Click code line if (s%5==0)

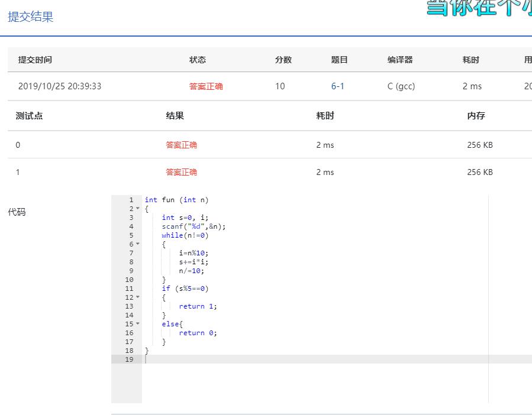click(185, 288)
